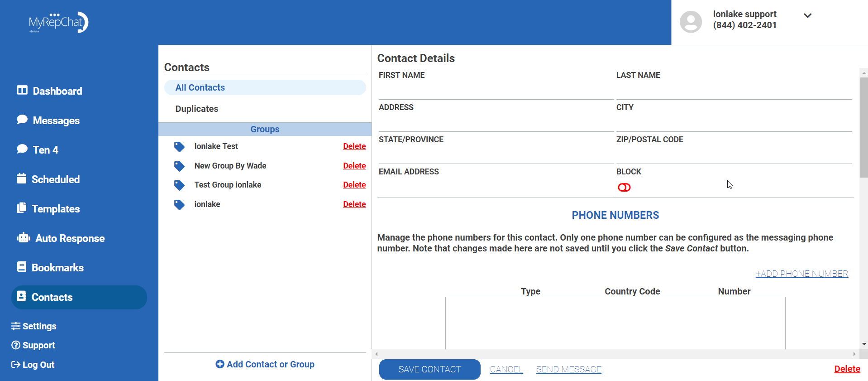This screenshot has width=868, height=381.
Task: Click the Add Phone Number link
Action: coord(801,274)
